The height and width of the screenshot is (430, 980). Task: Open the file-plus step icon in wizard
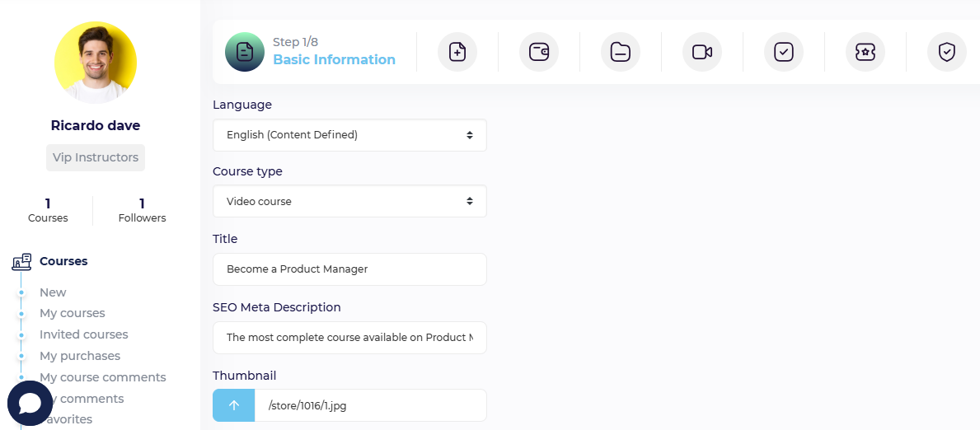tap(457, 52)
